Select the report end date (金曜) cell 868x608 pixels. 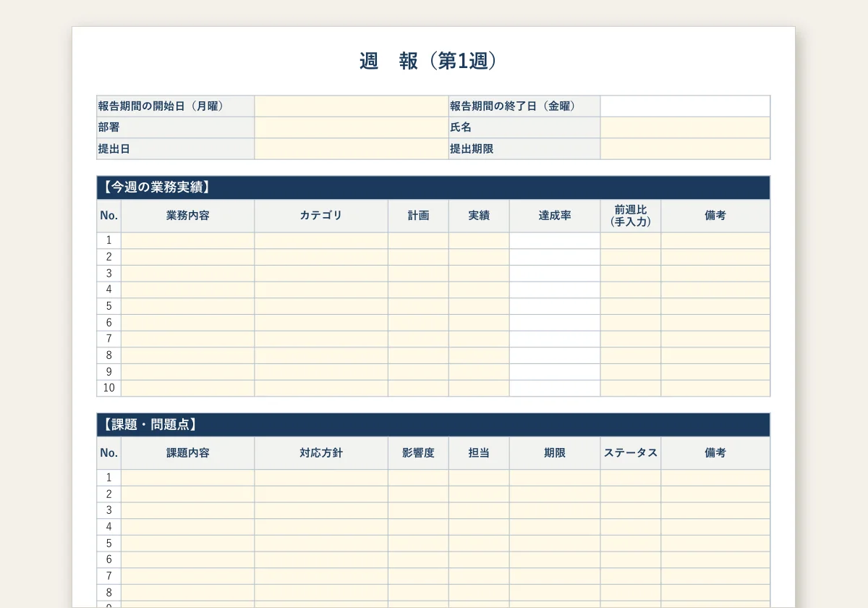pos(685,106)
